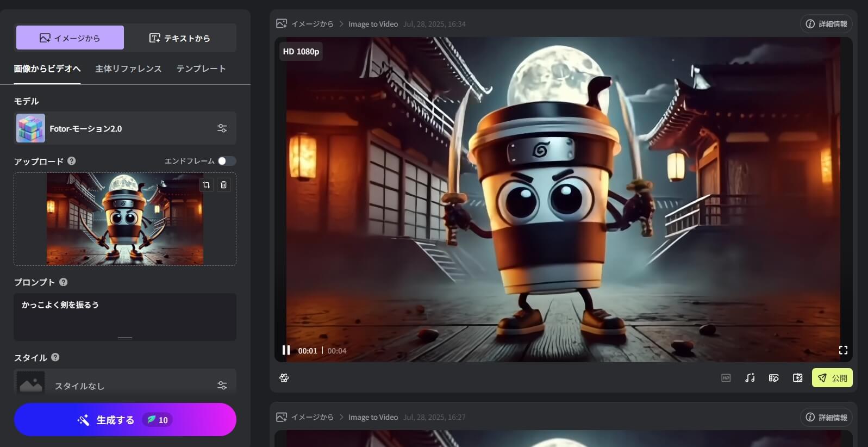Screen dimensions: 868x447
Task: Click 生成する generate button
Action: 125,419
